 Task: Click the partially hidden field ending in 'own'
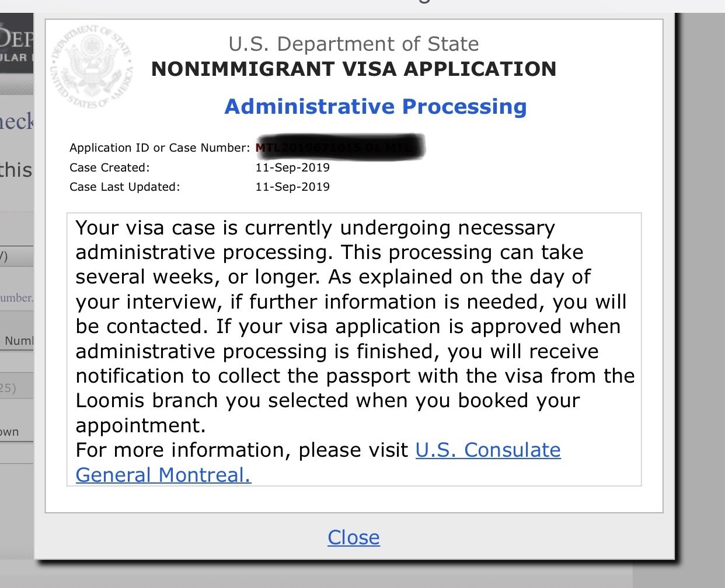tap(16, 432)
